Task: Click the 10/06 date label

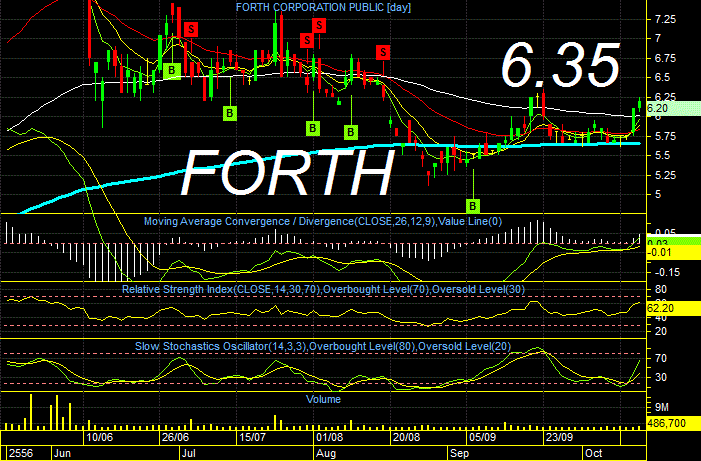Action: (x=100, y=437)
